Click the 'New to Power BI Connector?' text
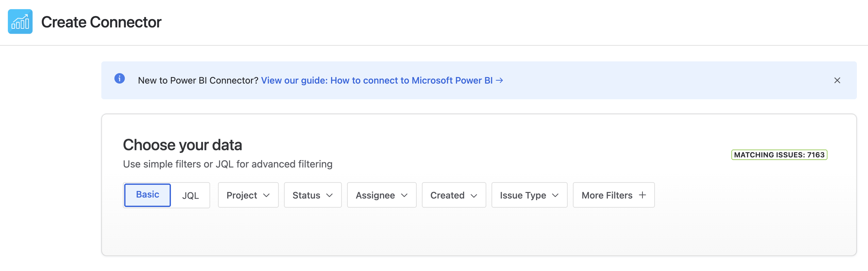The width and height of the screenshot is (868, 271). click(198, 80)
